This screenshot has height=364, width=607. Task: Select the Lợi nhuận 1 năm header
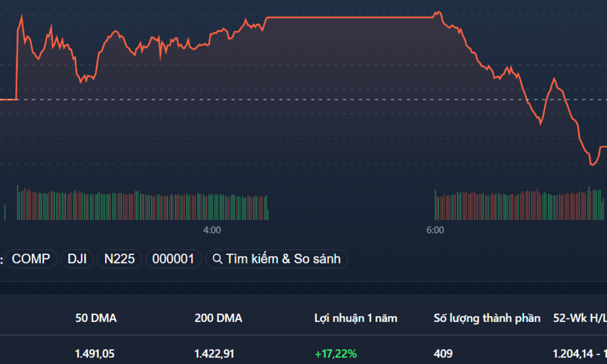(356, 318)
